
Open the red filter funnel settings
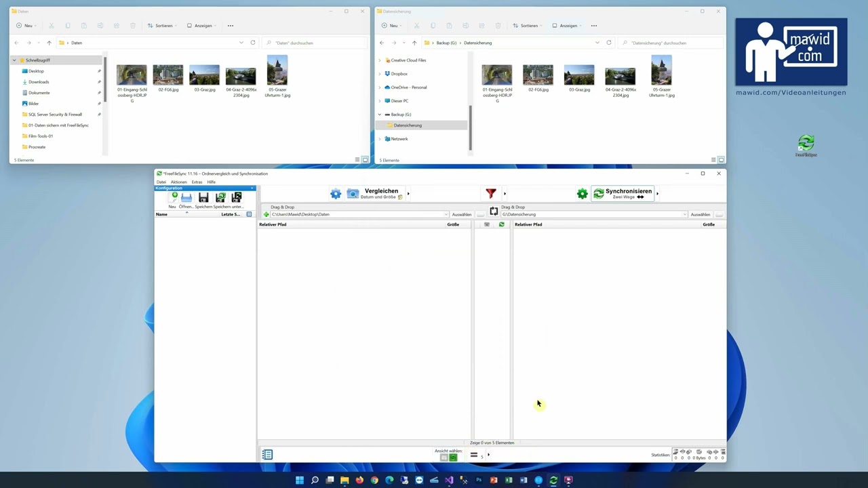click(x=491, y=194)
